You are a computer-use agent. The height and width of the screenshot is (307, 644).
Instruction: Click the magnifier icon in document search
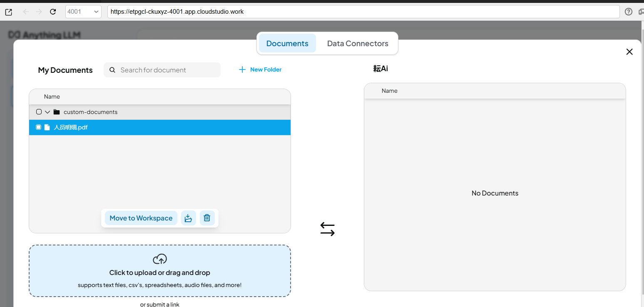pyautogui.click(x=112, y=70)
